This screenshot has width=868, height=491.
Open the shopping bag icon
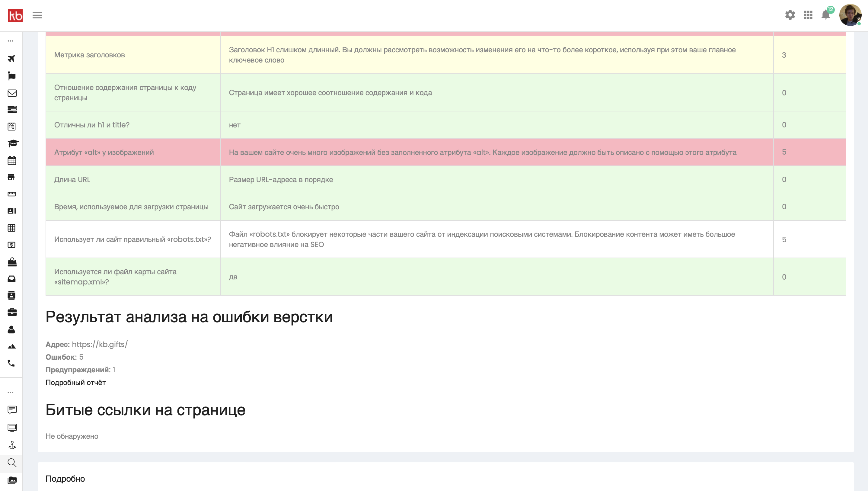pos(12,262)
